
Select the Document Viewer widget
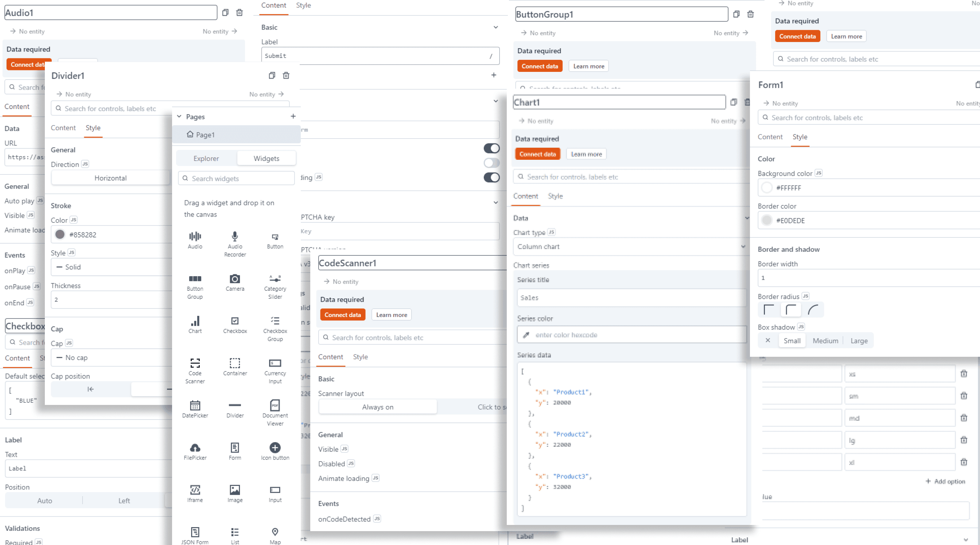(275, 413)
